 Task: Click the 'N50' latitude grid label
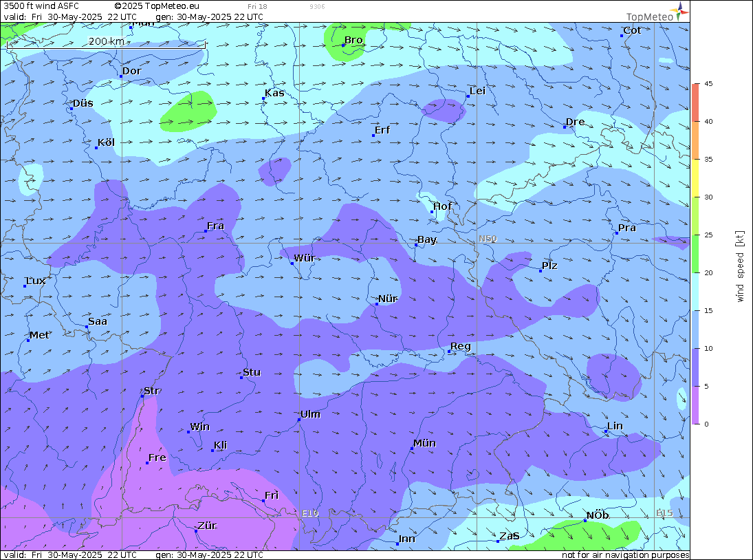tap(488, 239)
